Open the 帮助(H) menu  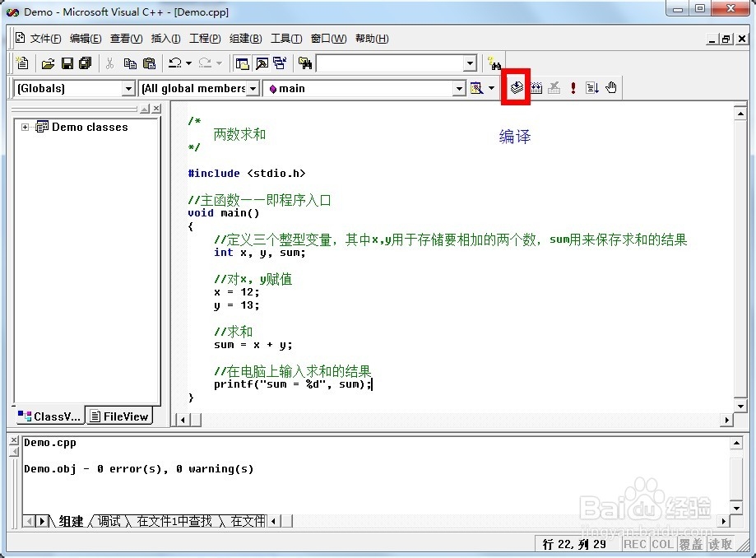pyautogui.click(x=372, y=38)
